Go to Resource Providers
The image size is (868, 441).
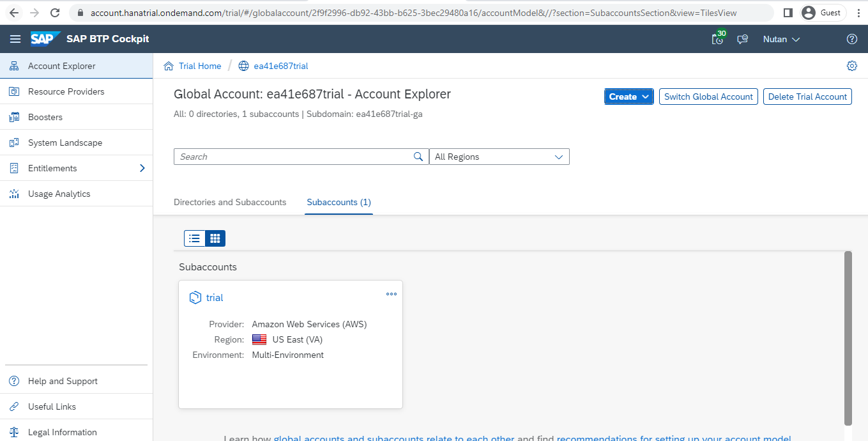click(x=76, y=91)
